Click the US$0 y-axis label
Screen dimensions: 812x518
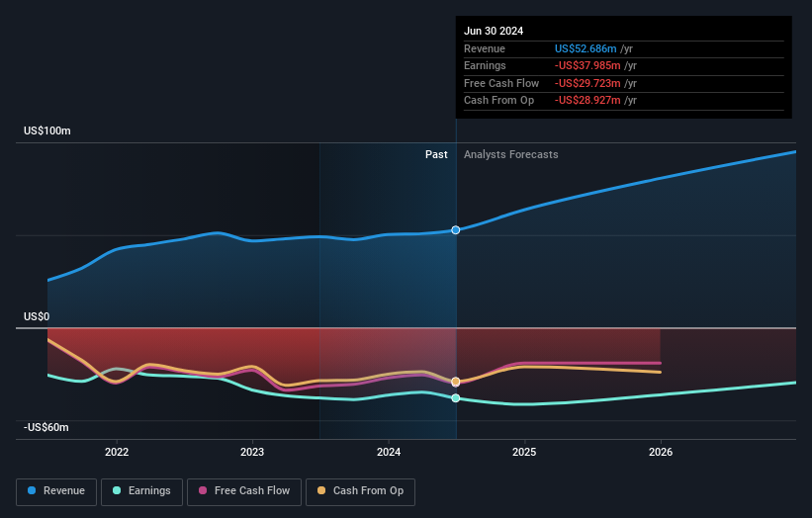pyautogui.click(x=37, y=316)
